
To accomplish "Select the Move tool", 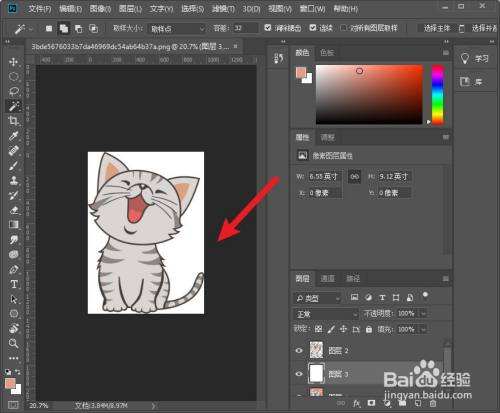I will coord(13,62).
